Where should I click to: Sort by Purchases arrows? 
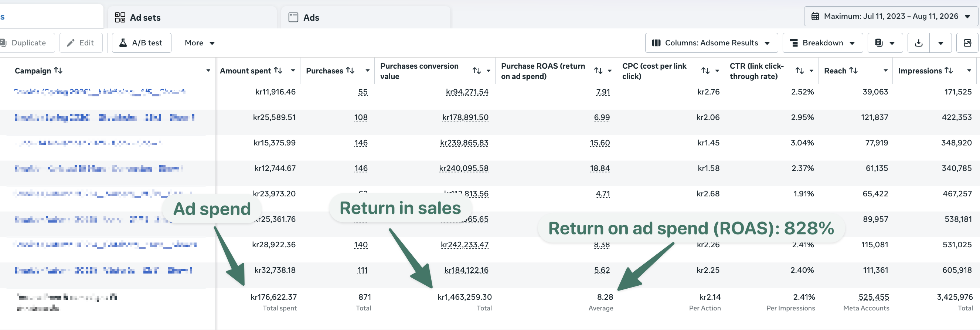click(x=350, y=71)
